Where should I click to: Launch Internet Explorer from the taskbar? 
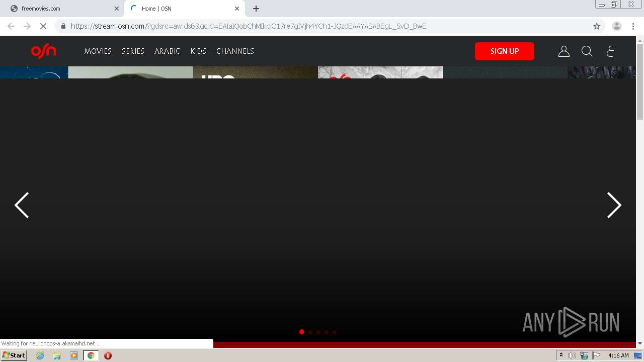pyautogui.click(x=40, y=355)
